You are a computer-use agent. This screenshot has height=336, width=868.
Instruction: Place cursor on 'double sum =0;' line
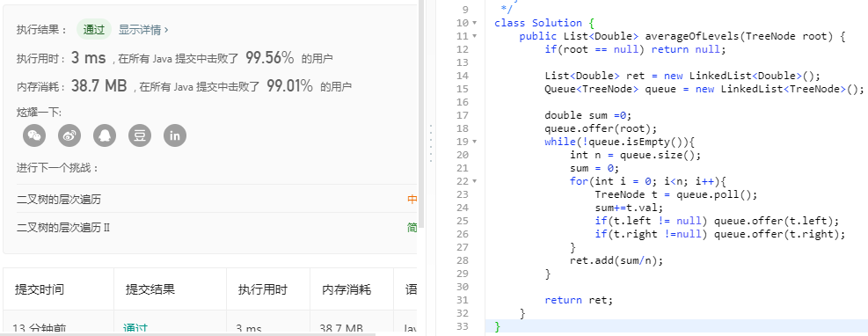587,115
